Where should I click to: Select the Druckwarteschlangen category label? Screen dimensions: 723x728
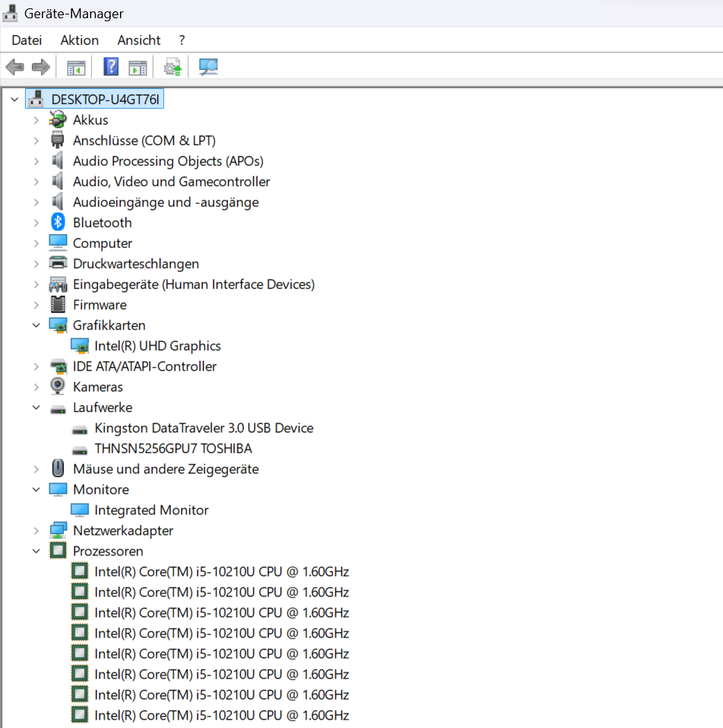click(x=136, y=264)
